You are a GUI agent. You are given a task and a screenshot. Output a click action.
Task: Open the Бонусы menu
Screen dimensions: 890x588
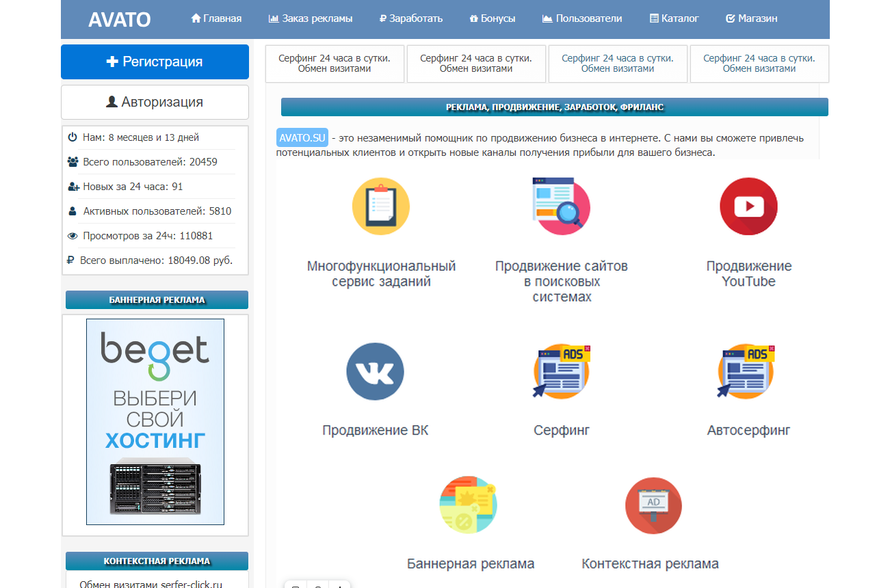pyautogui.click(x=493, y=18)
